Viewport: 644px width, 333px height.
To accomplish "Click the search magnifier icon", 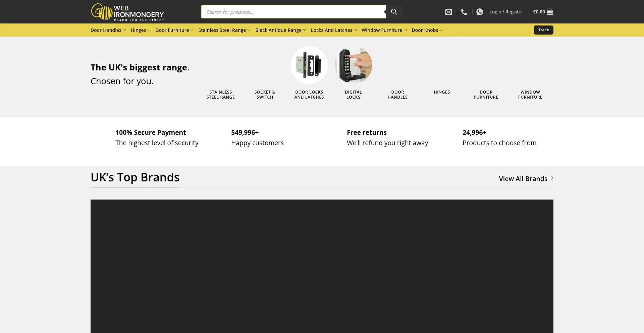I will (x=394, y=12).
